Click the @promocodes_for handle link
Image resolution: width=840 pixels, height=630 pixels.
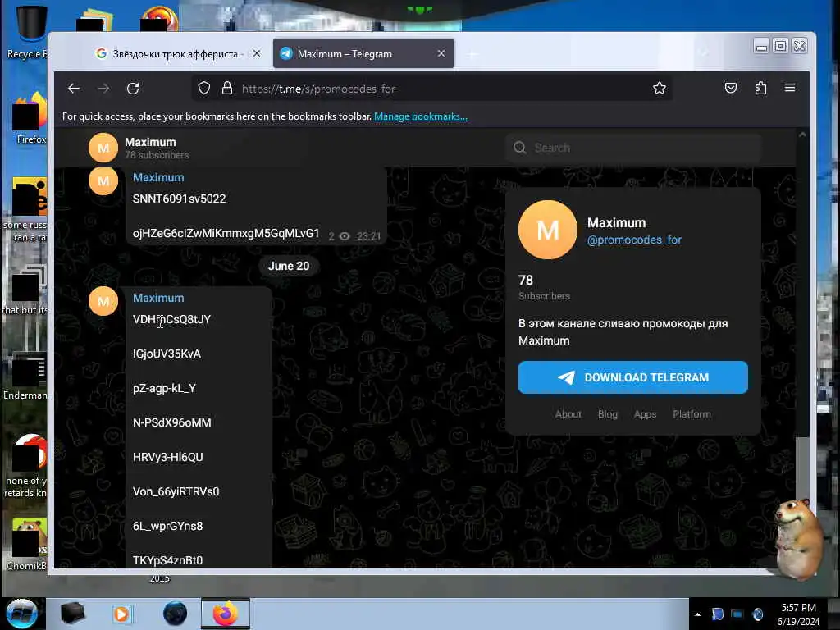[634, 240]
